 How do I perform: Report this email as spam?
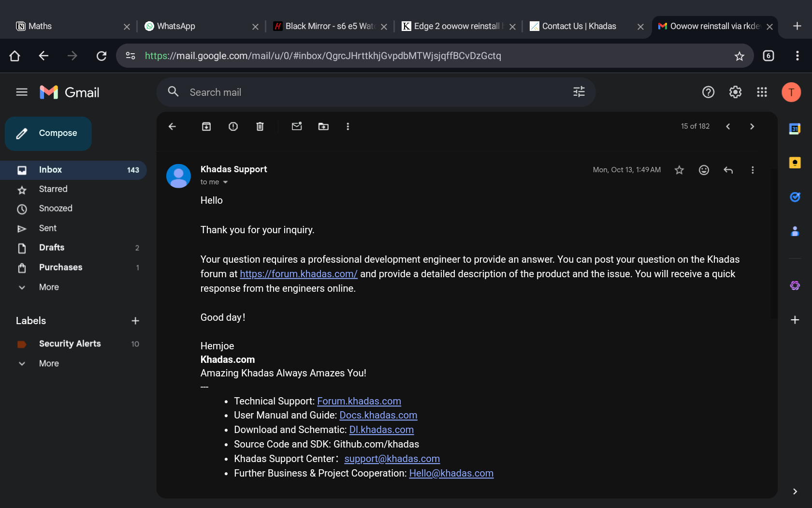click(x=233, y=127)
